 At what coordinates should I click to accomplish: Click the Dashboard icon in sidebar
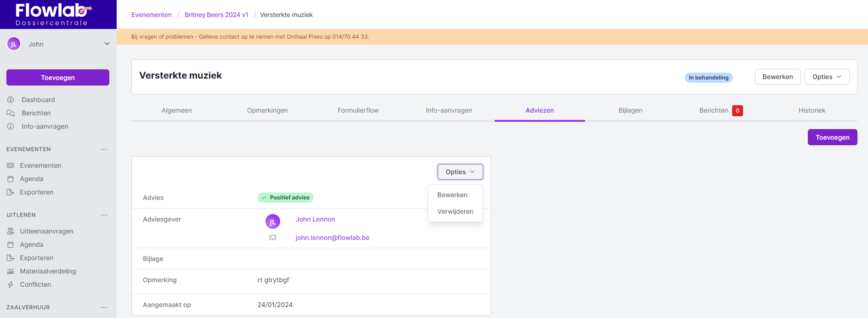(x=11, y=100)
